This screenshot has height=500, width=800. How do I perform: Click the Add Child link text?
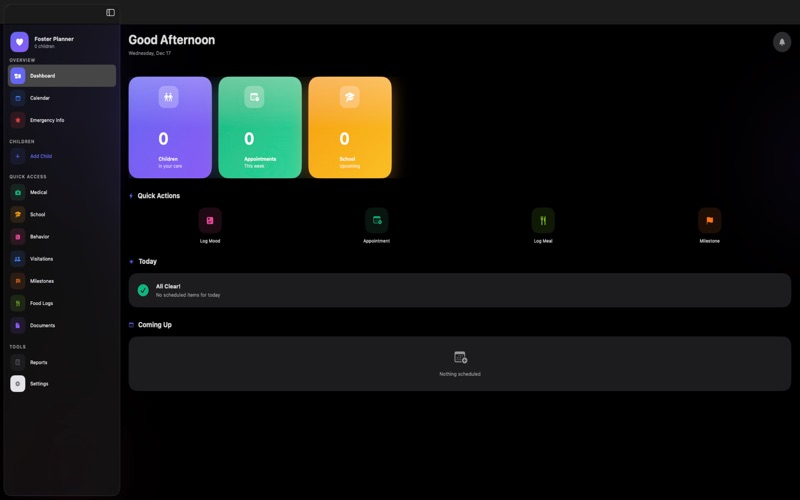41,156
